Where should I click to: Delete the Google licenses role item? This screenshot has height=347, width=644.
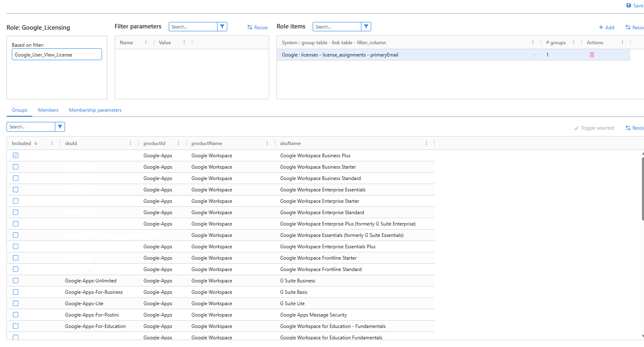592,55
